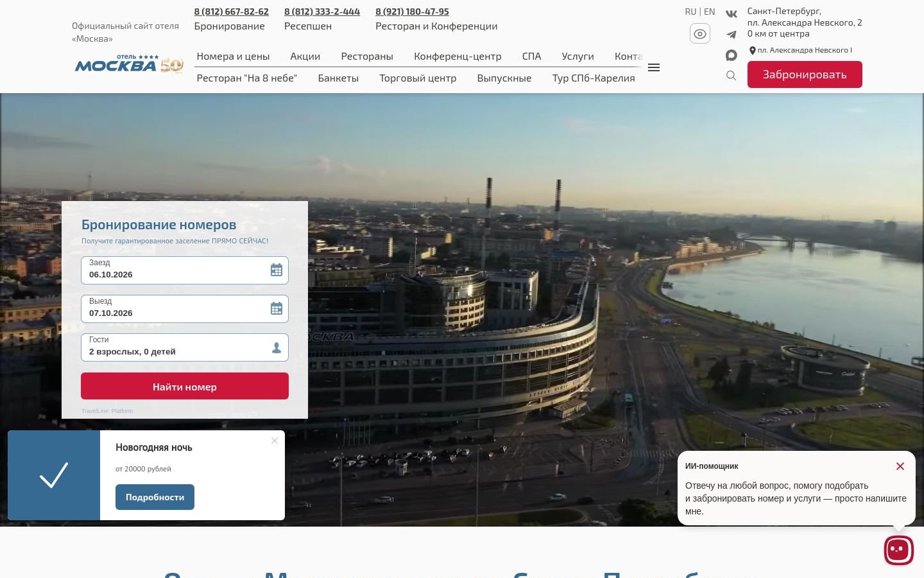
Task: Click the Забронировать button in header
Action: [805, 74]
